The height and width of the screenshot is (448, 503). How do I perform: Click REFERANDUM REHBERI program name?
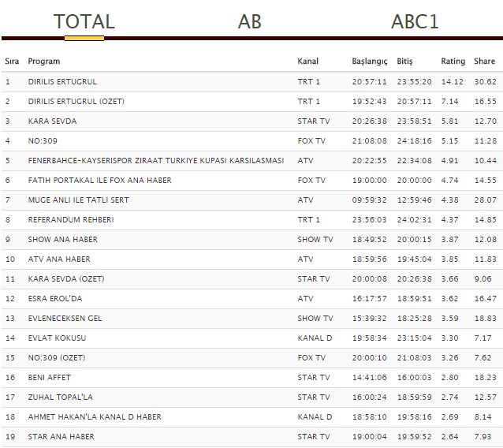[71, 220]
